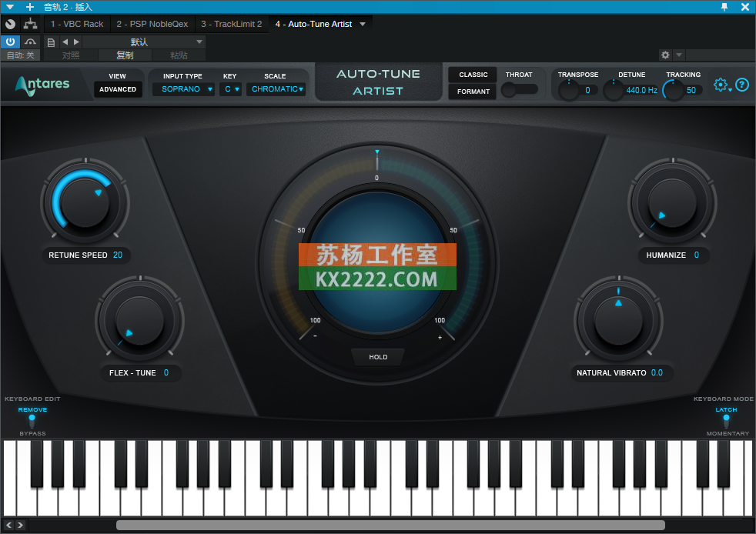The height and width of the screenshot is (534, 756).
Task: Switch to the 3 - TrackLimit 2 tab
Action: click(232, 24)
